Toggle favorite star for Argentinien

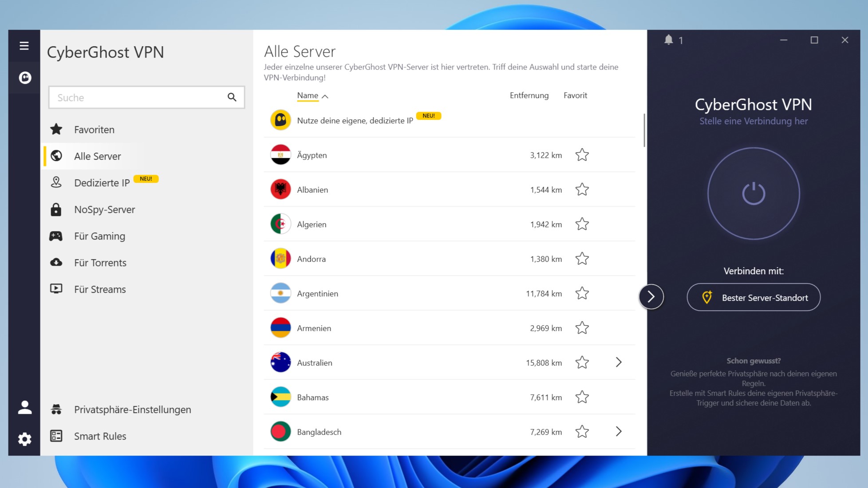582,293
